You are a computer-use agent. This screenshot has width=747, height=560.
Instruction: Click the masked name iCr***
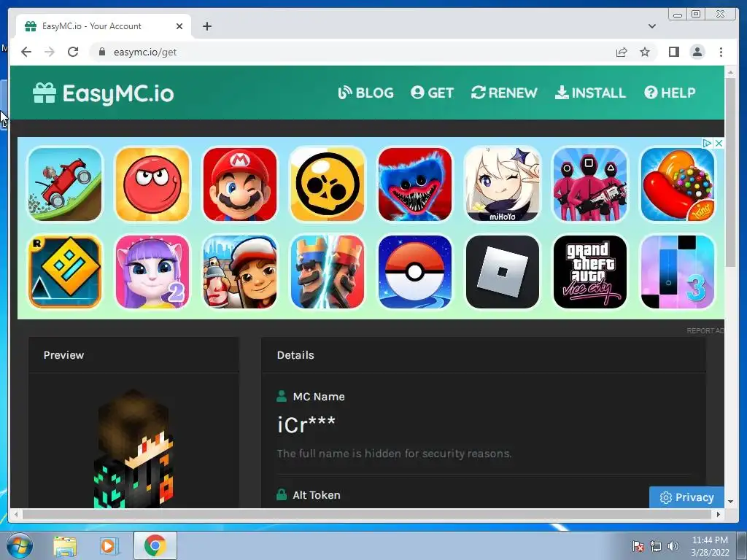(x=306, y=424)
